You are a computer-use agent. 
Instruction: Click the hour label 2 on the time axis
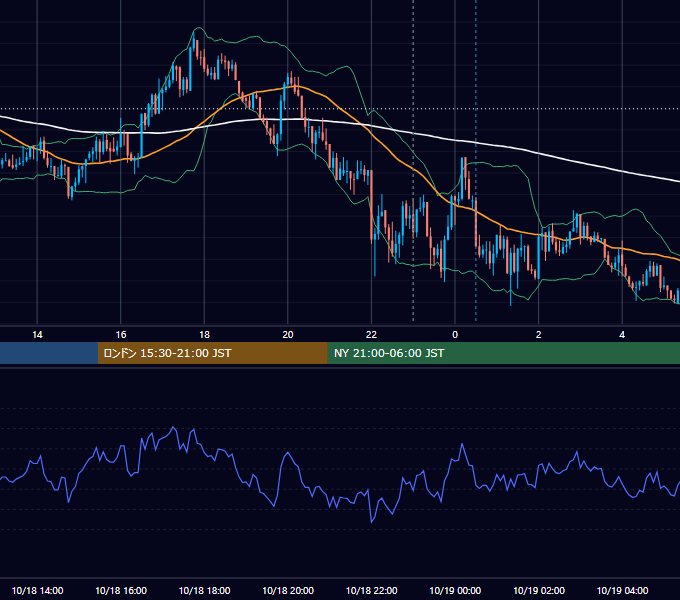coord(539,335)
